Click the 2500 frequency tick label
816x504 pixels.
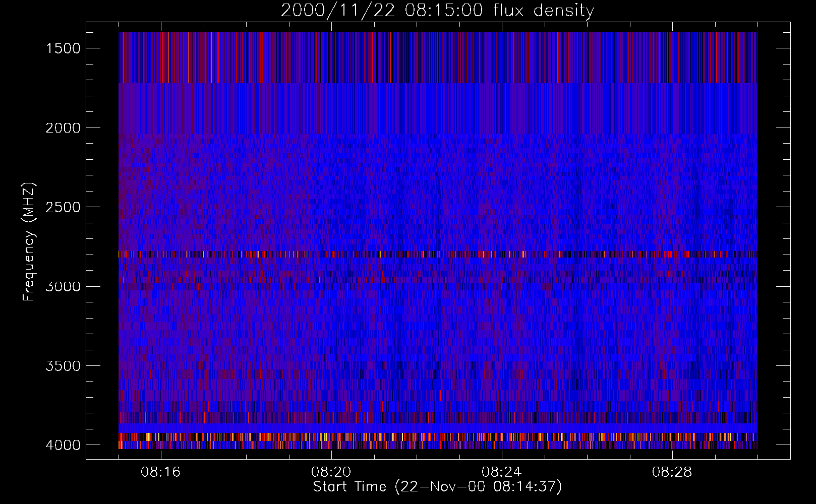[x=63, y=207]
